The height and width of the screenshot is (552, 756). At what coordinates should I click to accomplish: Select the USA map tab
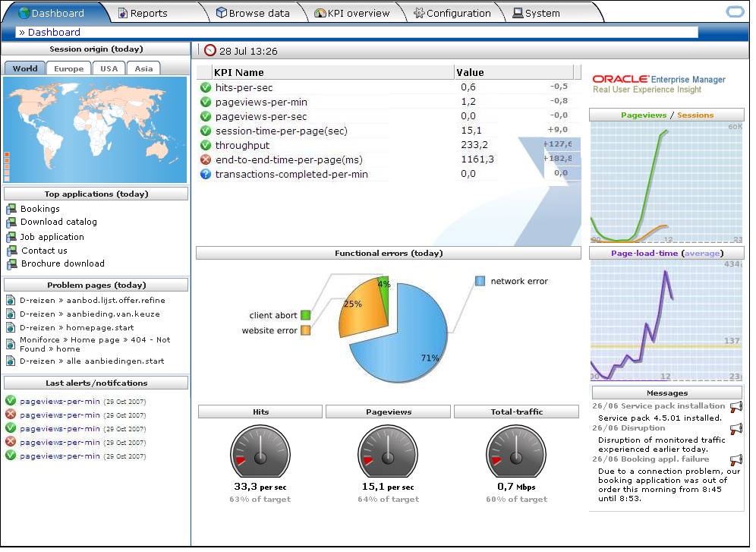pyautogui.click(x=109, y=68)
